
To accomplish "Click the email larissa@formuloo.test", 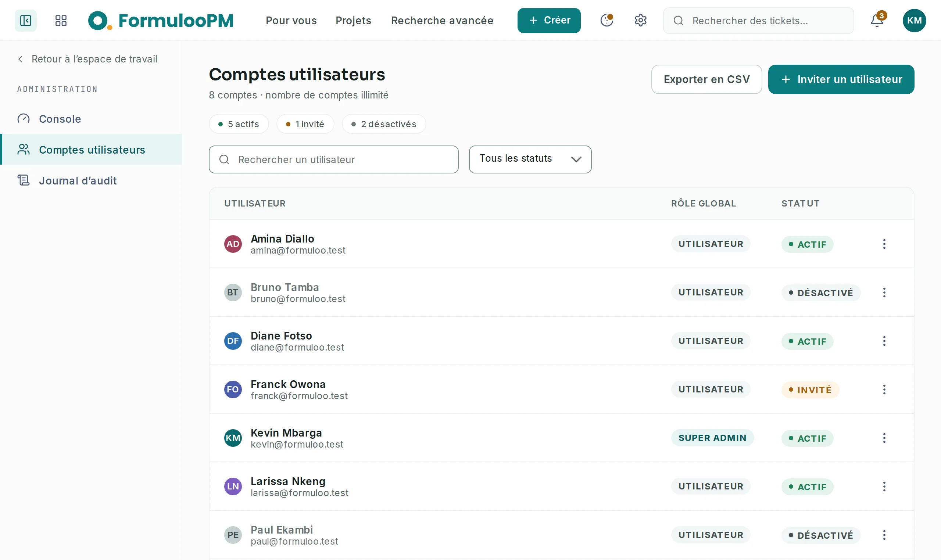I will 299,493.
